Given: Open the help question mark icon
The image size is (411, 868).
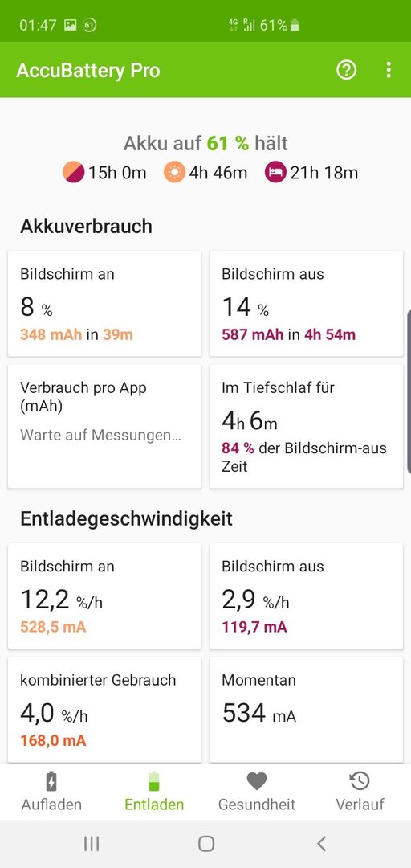Looking at the screenshot, I should (346, 70).
